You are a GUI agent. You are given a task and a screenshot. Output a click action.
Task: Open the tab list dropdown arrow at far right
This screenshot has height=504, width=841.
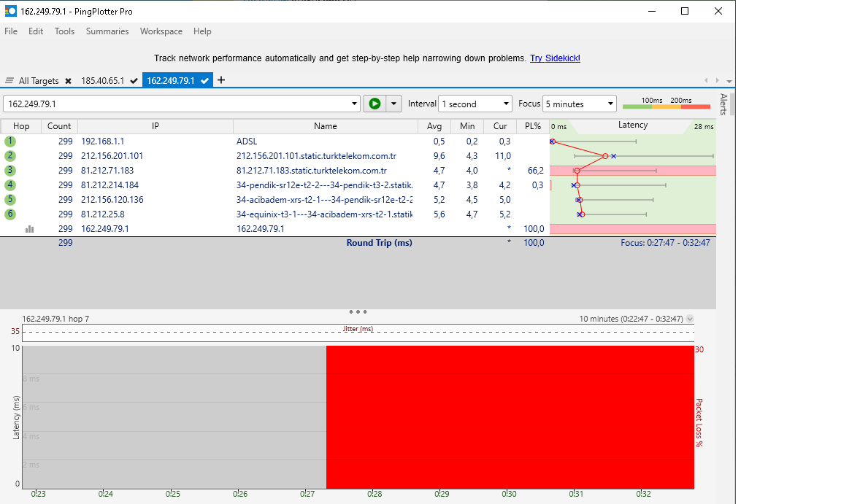(x=729, y=81)
